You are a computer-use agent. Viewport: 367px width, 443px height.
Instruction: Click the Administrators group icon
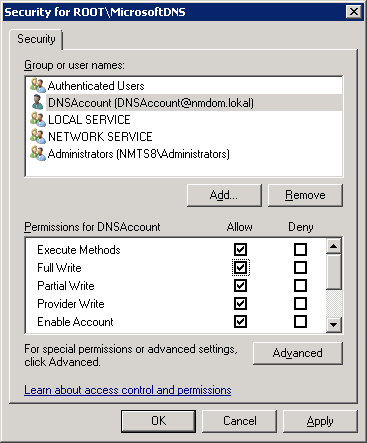click(x=38, y=153)
